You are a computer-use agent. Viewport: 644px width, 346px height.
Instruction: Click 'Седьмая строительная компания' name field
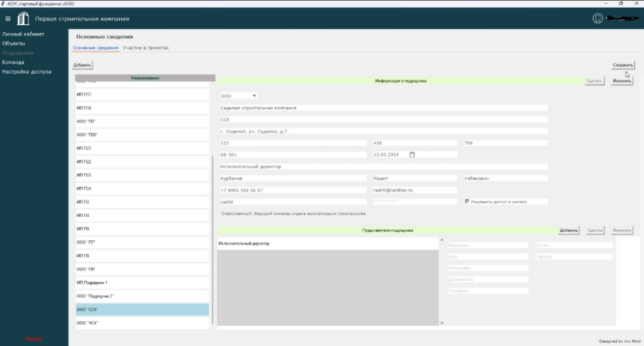(384, 108)
